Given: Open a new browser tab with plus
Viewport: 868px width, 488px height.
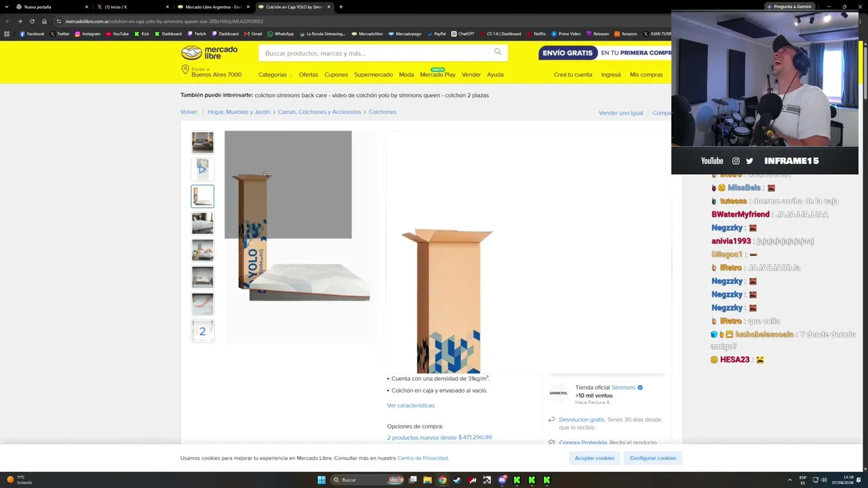Looking at the screenshot, I should [x=340, y=7].
